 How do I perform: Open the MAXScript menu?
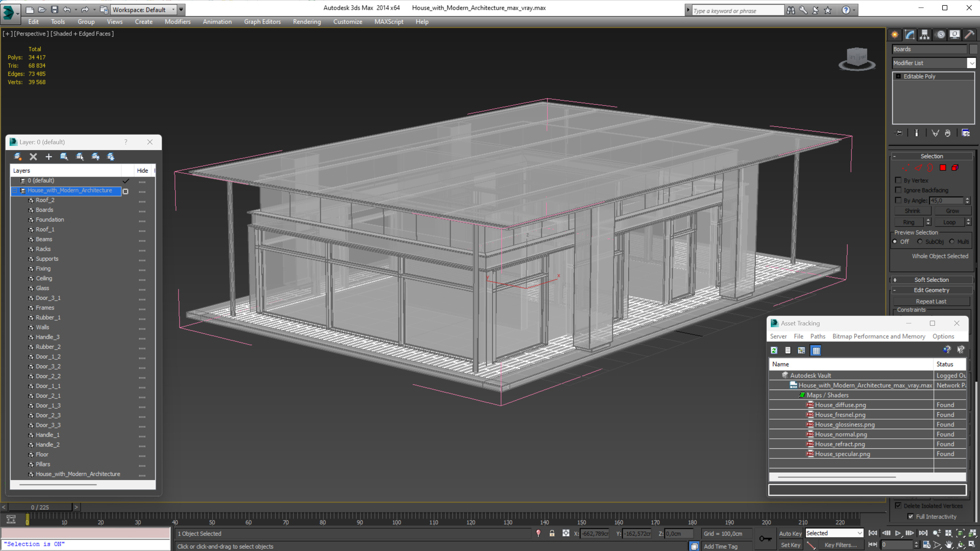[388, 22]
